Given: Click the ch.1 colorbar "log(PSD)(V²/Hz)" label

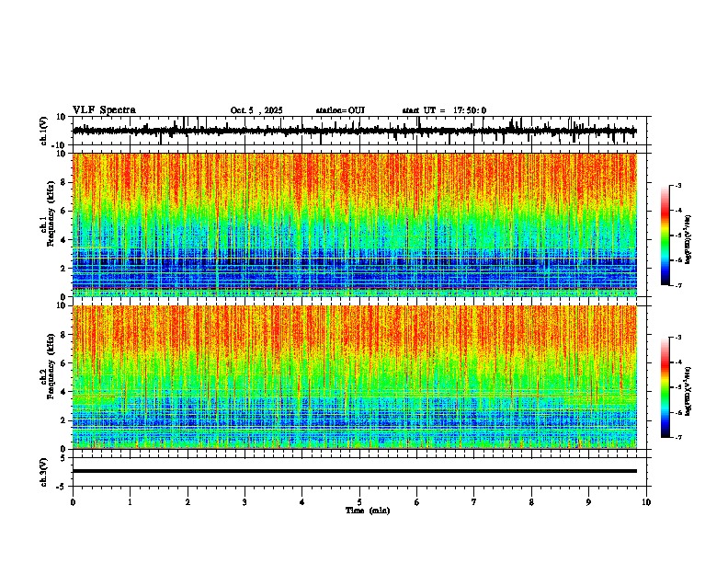Looking at the screenshot, I should [x=688, y=239].
